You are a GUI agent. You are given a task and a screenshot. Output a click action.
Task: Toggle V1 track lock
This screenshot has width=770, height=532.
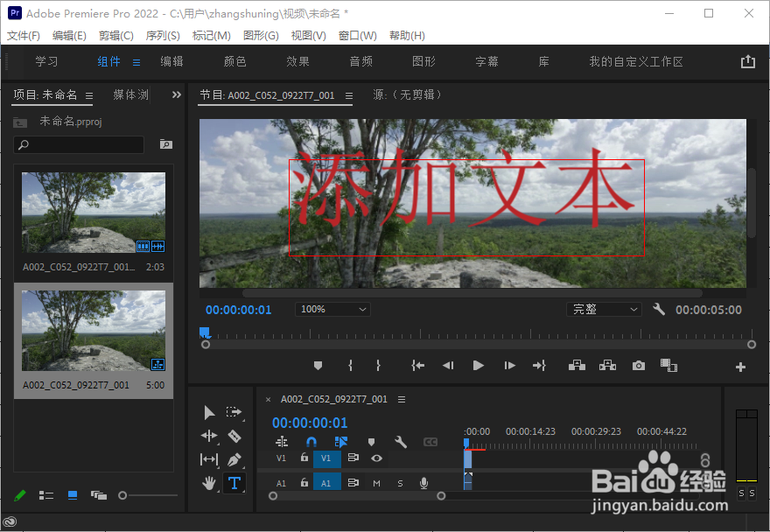coord(304,458)
